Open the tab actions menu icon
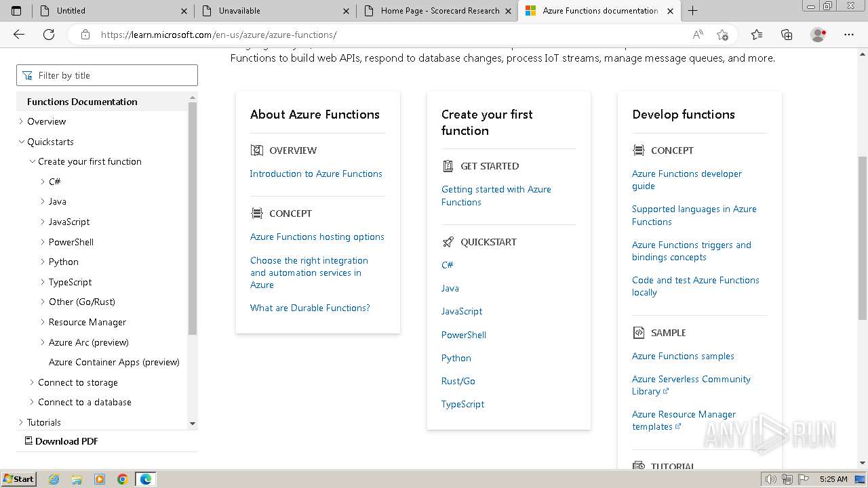This screenshot has height=488, width=868. (16, 11)
